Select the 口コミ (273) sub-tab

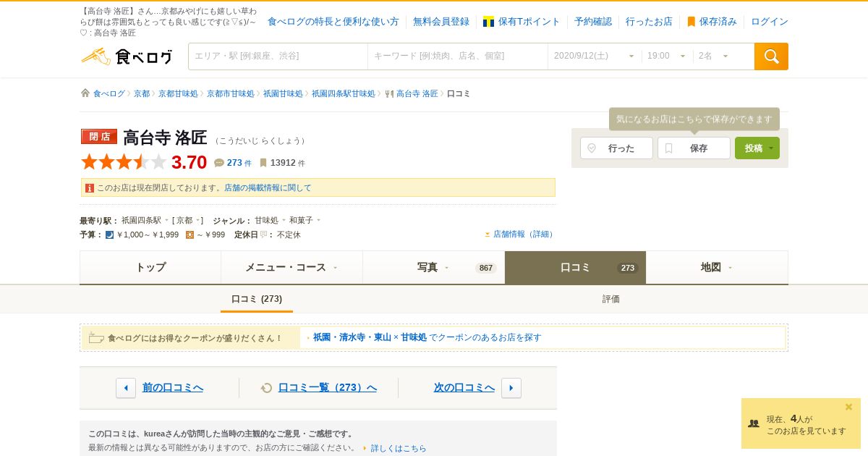[257, 299]
